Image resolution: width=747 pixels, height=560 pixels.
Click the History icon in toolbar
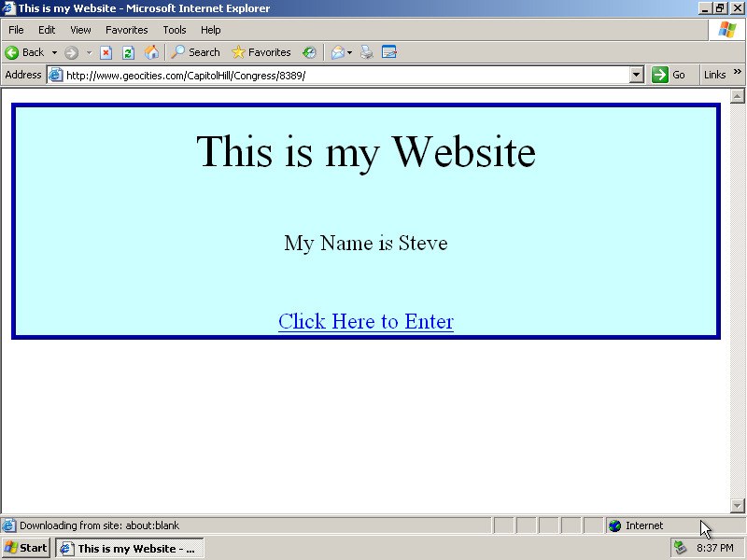coord(308,52)
